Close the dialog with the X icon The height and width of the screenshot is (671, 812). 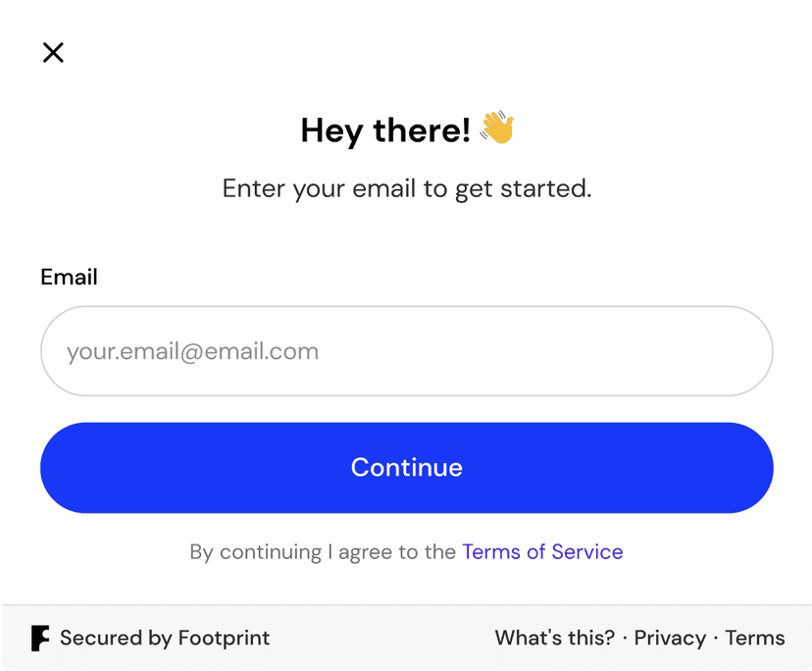pos(53,53)
